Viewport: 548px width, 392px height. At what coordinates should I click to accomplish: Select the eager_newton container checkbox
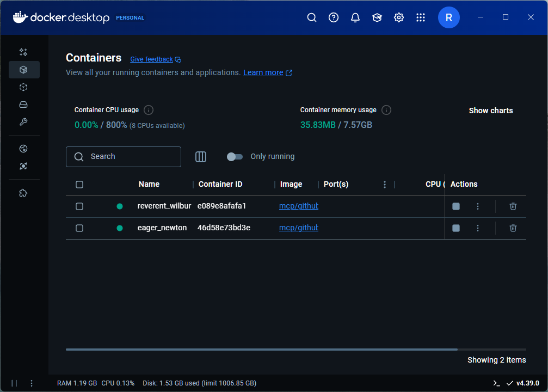79,228
